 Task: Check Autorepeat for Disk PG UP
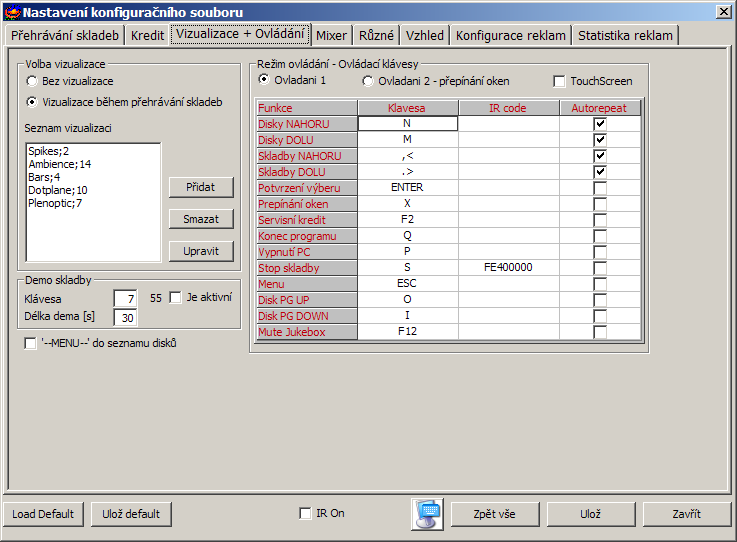pos(600,300)
